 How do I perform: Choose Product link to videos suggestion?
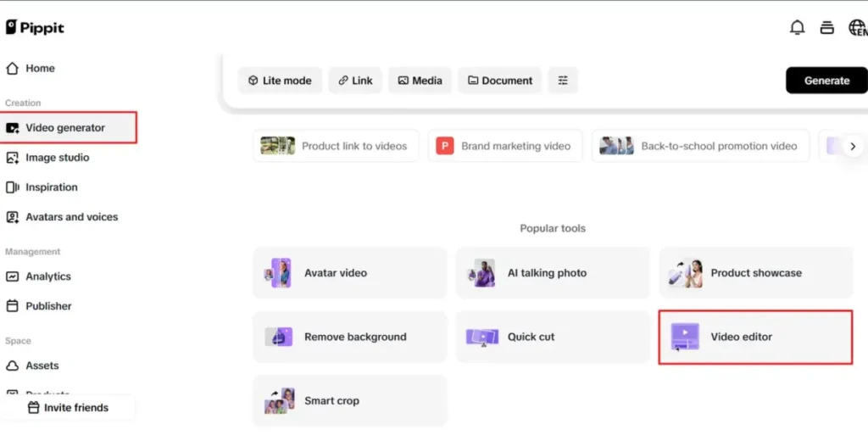pos(336,146)
